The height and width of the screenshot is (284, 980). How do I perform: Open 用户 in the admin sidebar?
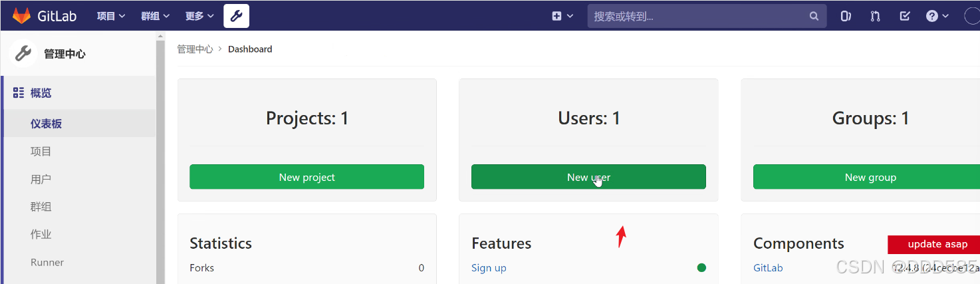pos(41,179)
